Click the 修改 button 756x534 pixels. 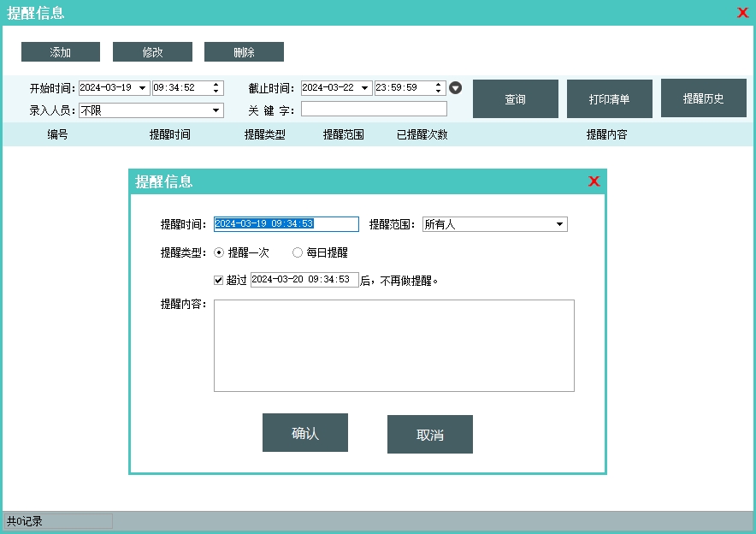click(x=152, y=52)
